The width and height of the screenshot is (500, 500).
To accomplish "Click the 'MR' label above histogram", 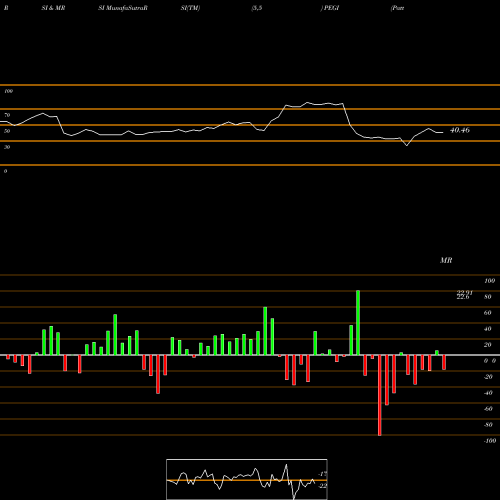I will click(x=446, y=260).
